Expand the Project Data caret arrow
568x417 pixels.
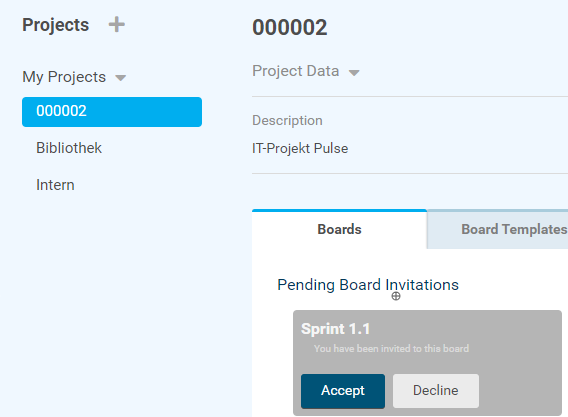tap(354, 73)
